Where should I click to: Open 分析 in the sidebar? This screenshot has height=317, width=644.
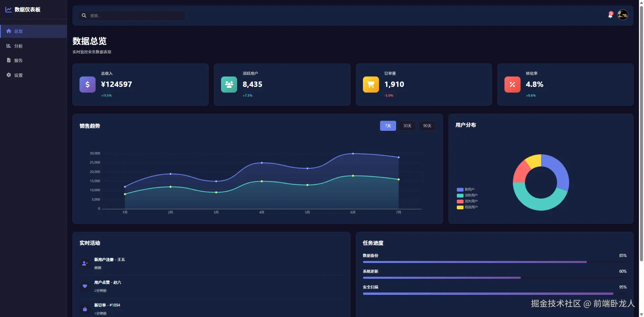[x=34, y=46]
